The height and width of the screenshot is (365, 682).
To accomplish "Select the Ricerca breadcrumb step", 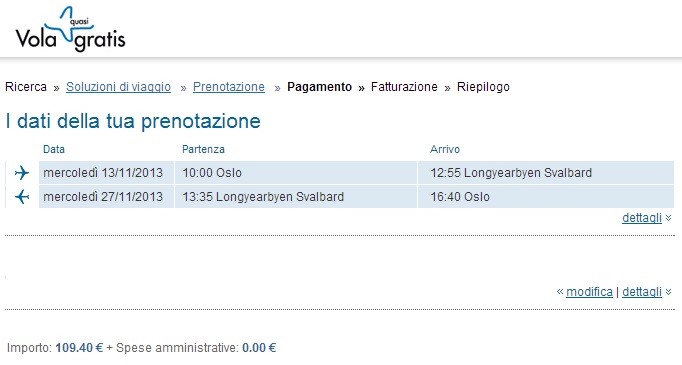I will click(x=26, y=87).
